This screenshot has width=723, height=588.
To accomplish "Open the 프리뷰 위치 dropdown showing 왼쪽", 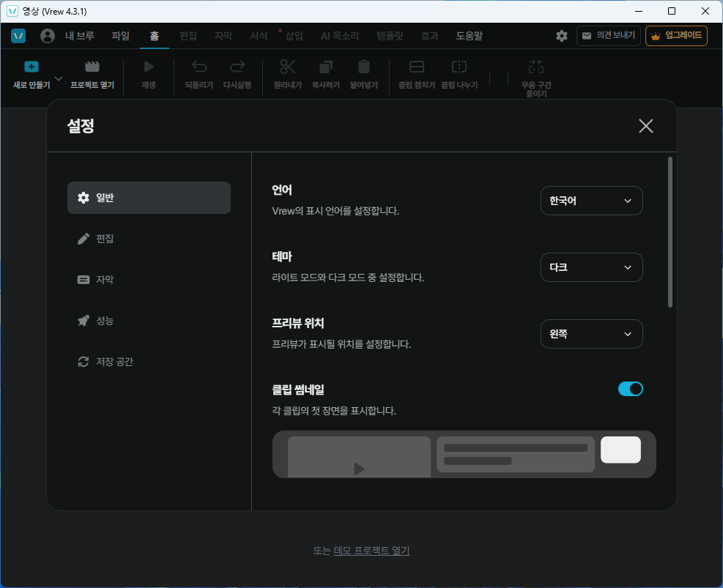I will (x=592, y=334).
